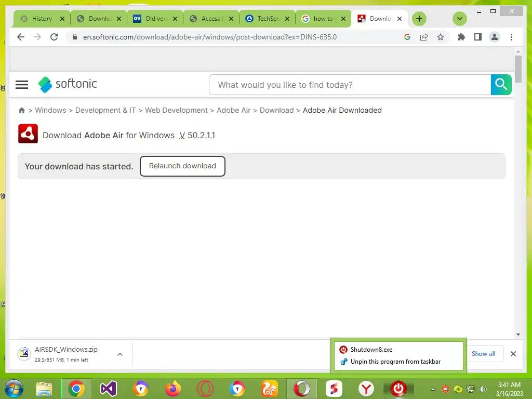Open Development & IT breadcrumb link

tap(105, 110)
